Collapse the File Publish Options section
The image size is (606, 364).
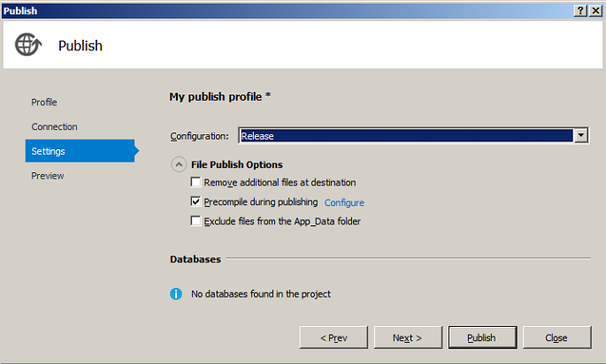click(179, 164)
